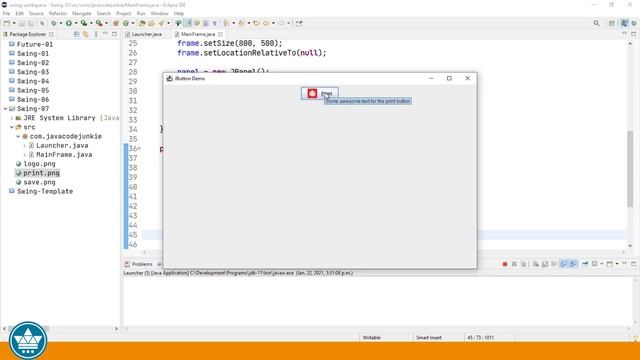Open Open Console dropdown arrow
This screenshot has height=360, width=640.
(x=617, y=264)
